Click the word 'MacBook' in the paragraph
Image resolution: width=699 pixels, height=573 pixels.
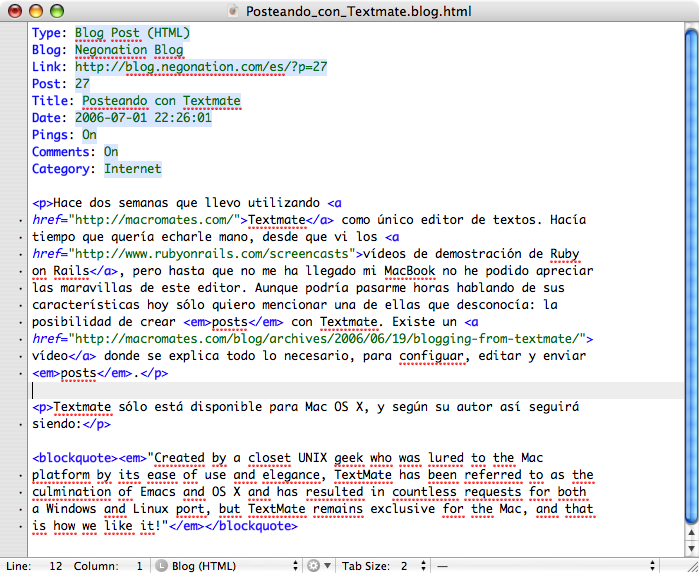[x=410, y=271]
